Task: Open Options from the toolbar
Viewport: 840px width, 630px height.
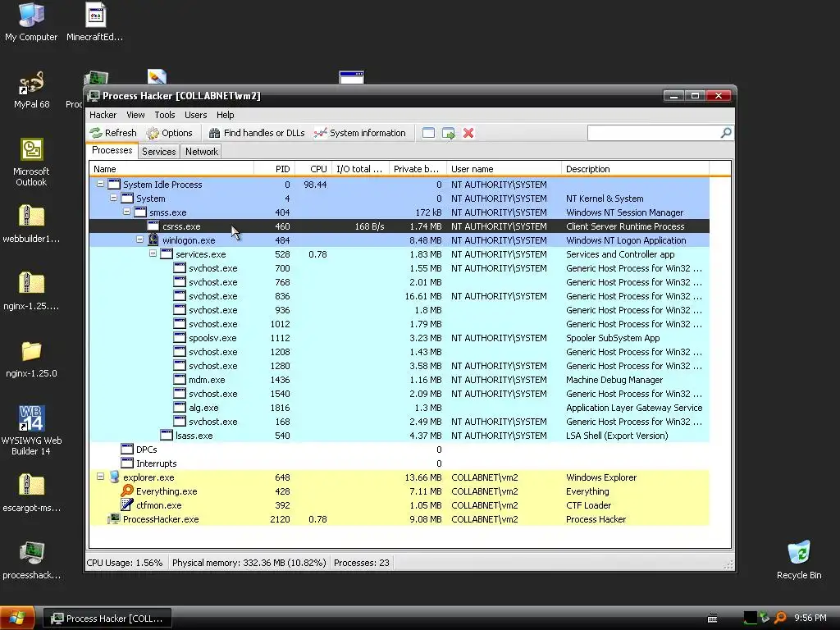Action: tap(169, 133)
